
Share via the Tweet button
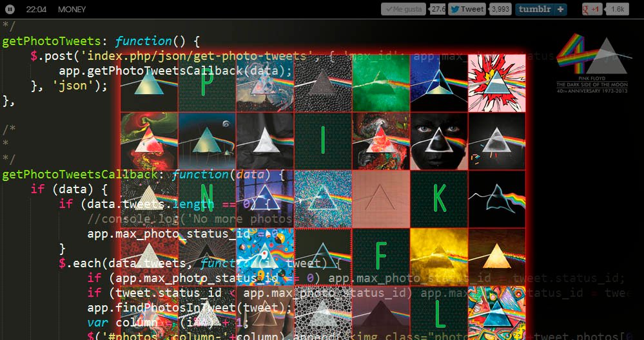(467, 10)
